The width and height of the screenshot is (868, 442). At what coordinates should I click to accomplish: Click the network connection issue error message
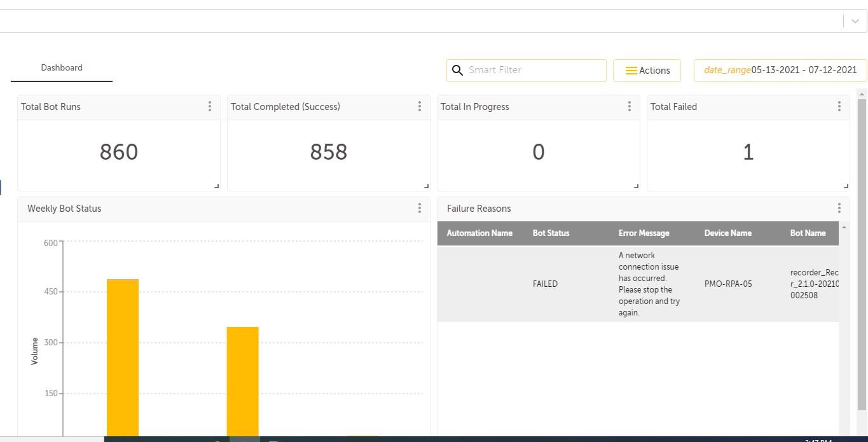(x=649, y=284)
